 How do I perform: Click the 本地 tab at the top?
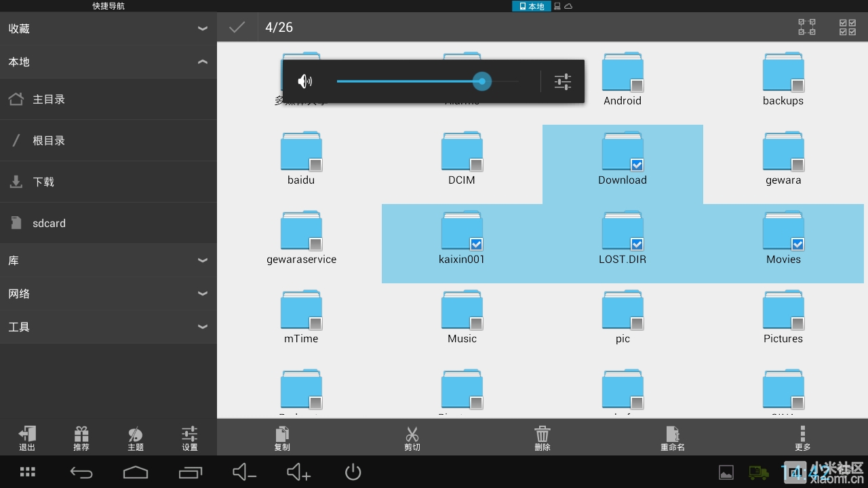532,6
